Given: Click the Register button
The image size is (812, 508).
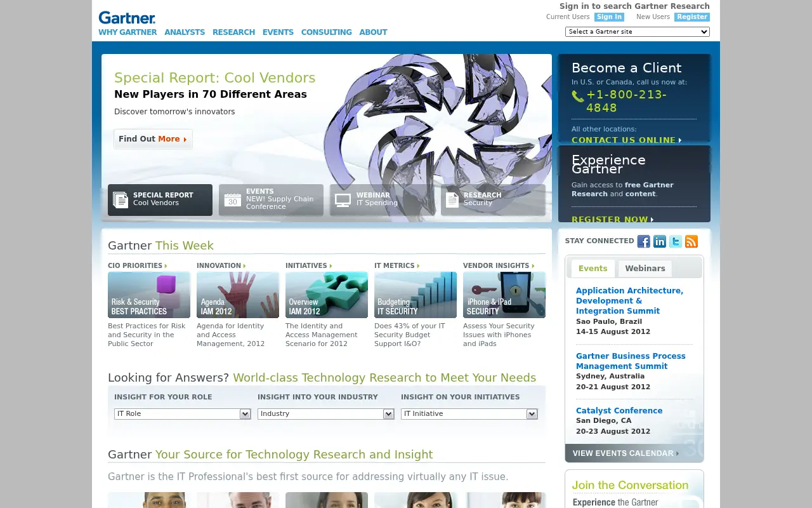Looking at the screenshot, I should point(692,17).
